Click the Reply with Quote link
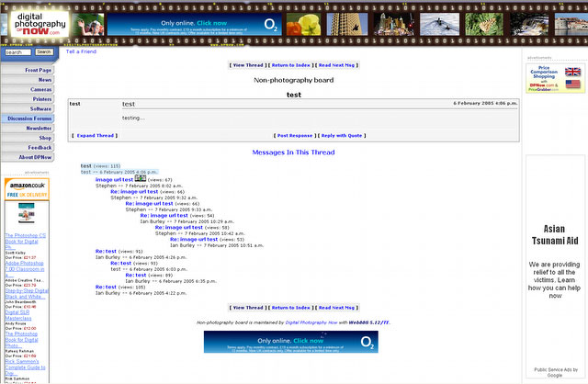Viewport: 588px width, 384px height. [343, 135]
